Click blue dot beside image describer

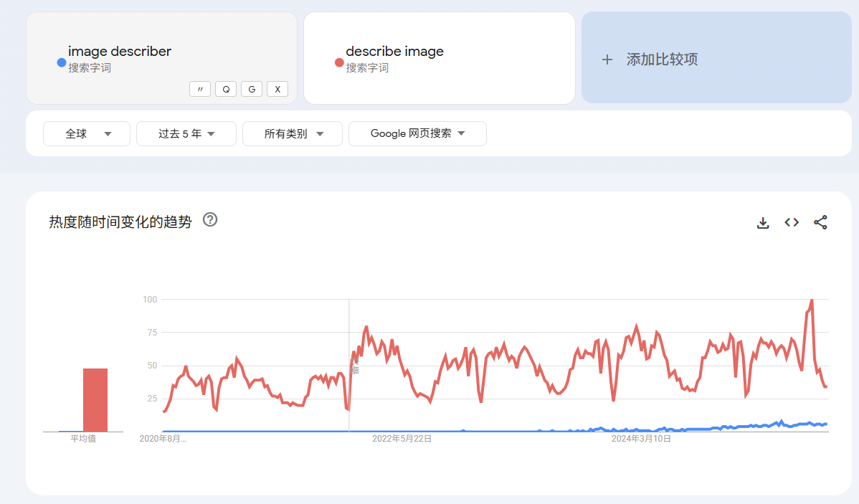(62, 62)
